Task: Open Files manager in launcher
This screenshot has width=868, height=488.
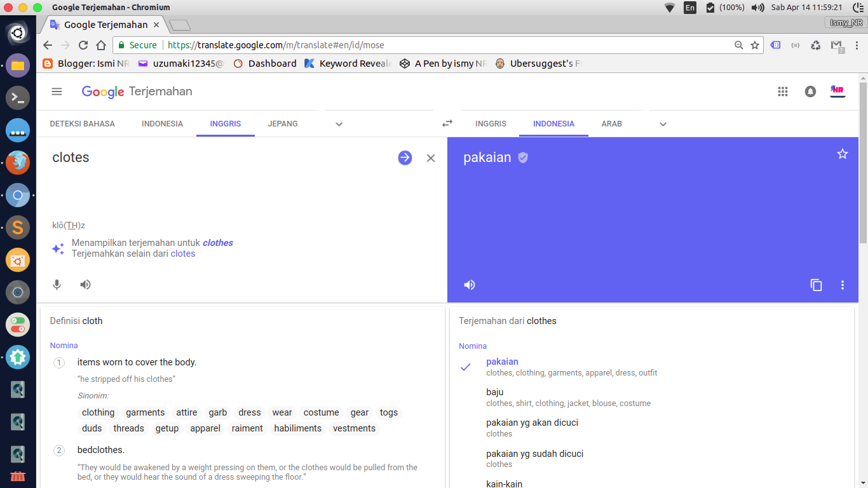Action: pyautogui.click(x=18, y=65)
